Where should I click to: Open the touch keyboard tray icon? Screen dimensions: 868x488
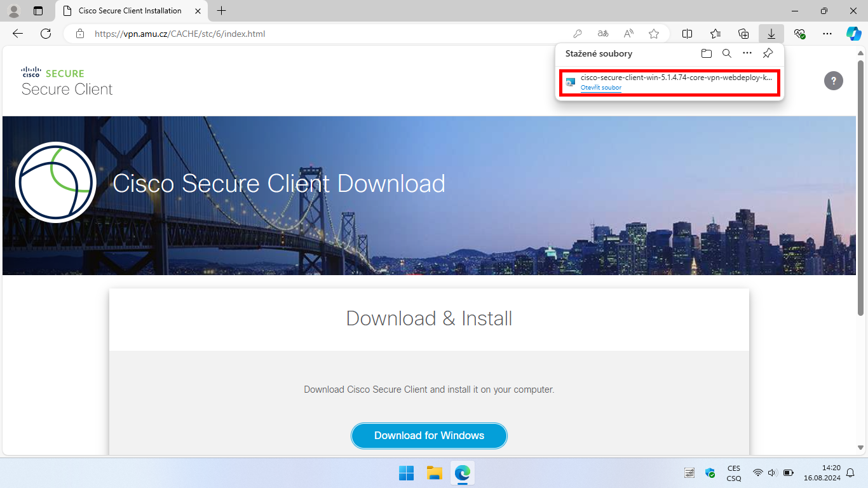689,473
